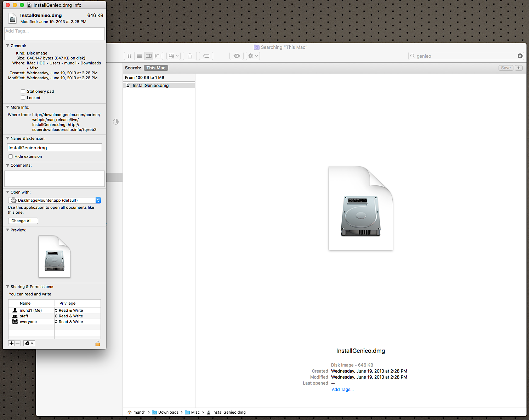The image size is (529, 420).
Task: Collapse the Open with section
Action: click(x=8, y=192)
